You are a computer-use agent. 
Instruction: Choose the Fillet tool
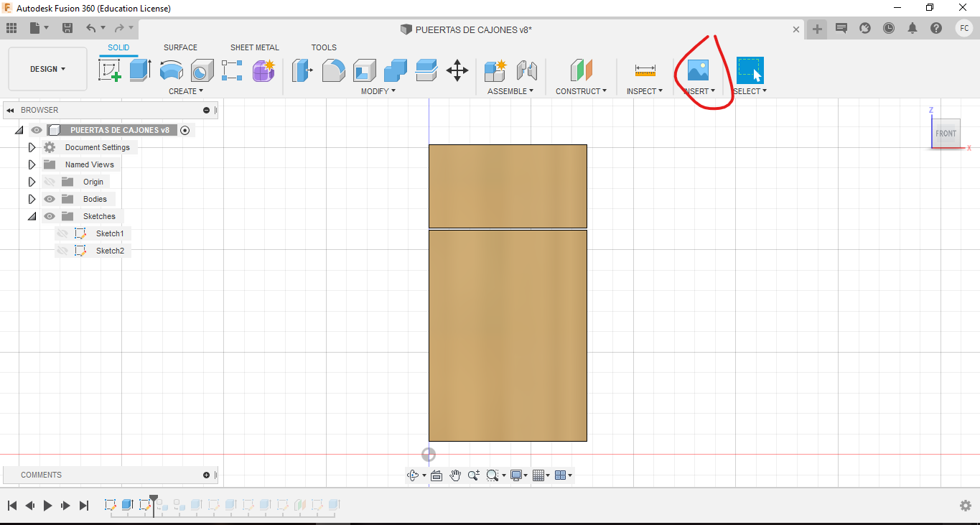pyautogui.click(x=333, y=70)
